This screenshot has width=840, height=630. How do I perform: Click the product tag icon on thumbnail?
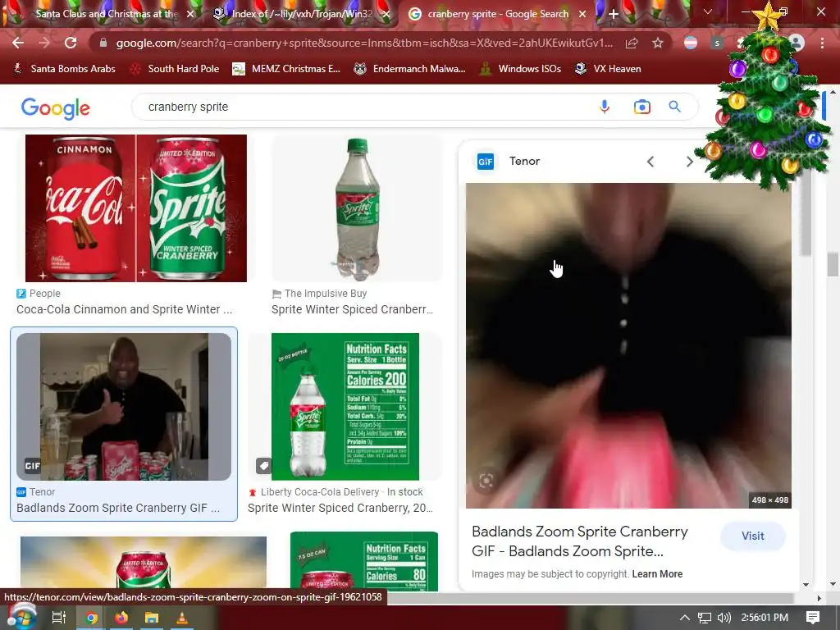tap(263, 466)
